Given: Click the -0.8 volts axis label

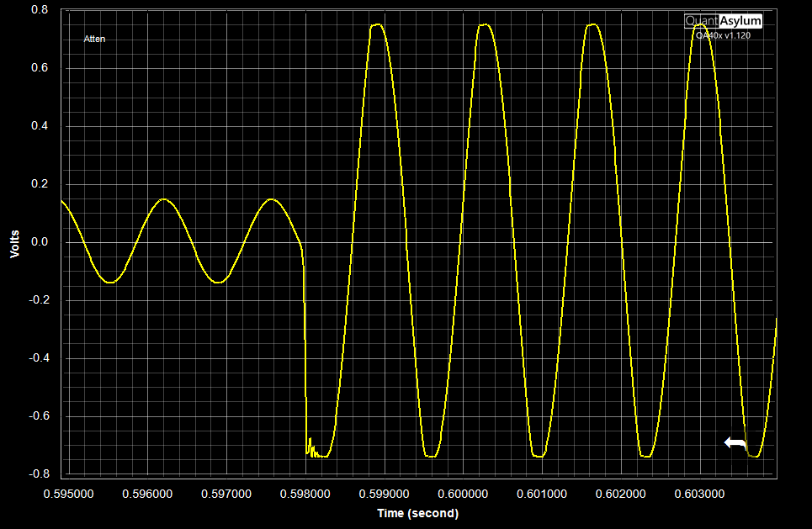Looking at the screenshot, I should pyautogui.click(x=38, y=473).
